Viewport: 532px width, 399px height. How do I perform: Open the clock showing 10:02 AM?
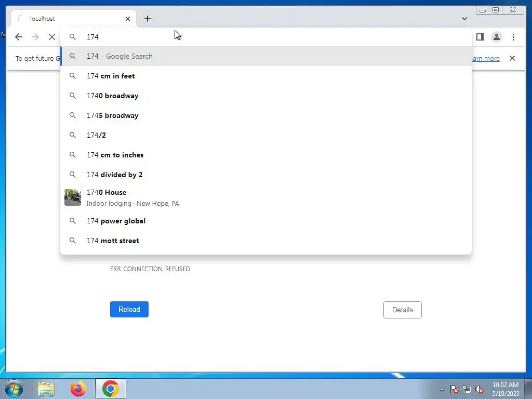pos(506,389)
